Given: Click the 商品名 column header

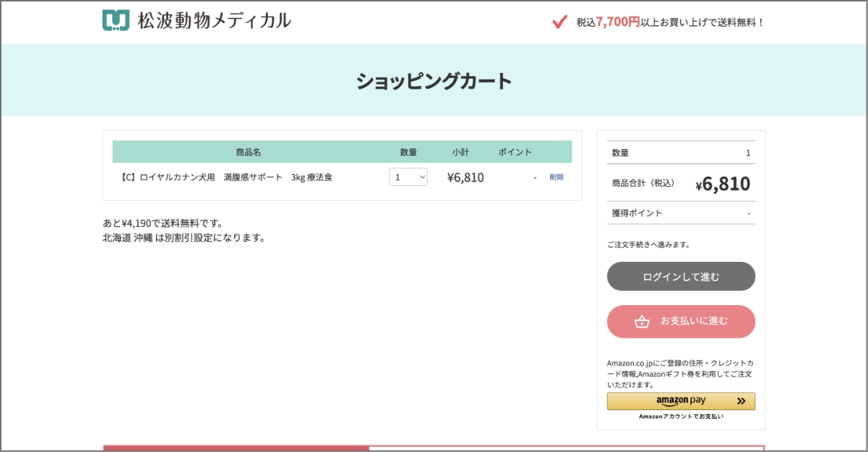Looking at the screenshot, I should (x=248, y=152).
